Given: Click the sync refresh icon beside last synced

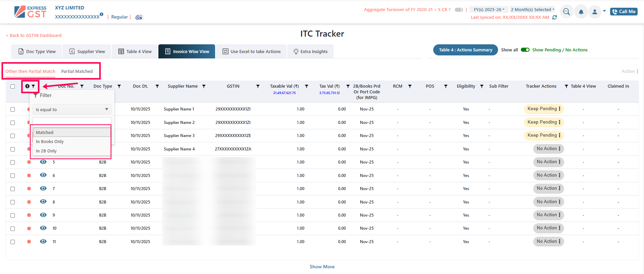Looking at the screenshot, I should click(x=554, y=17).
